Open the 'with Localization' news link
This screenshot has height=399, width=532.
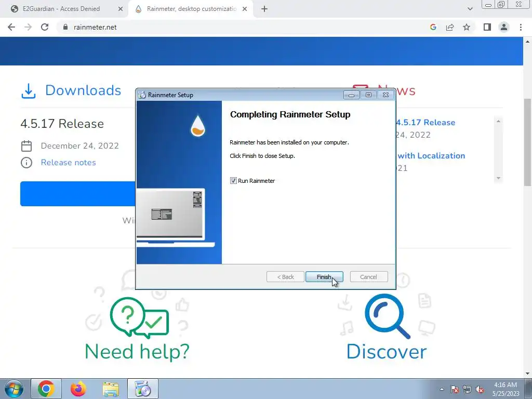coord(431,156)
